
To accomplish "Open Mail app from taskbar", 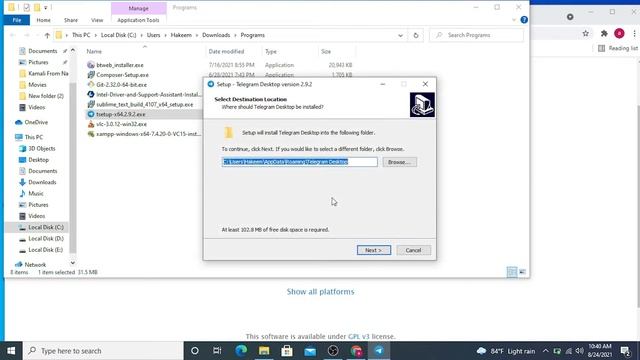I will (310, 351).
